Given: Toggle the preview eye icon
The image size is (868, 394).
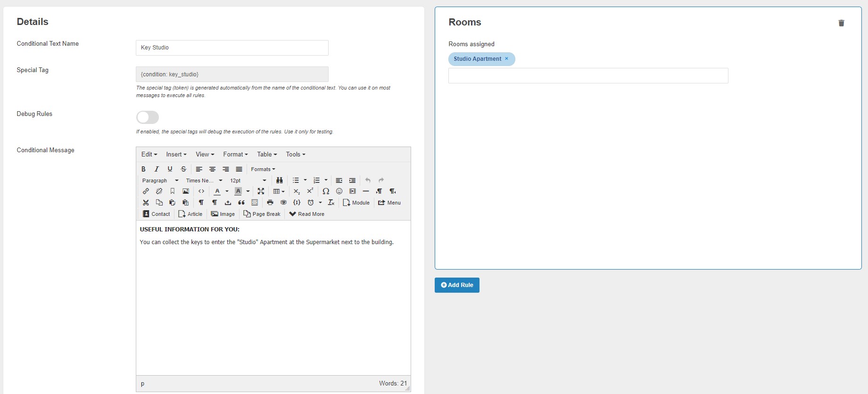Looking at the screenshot, I should point(283,203).
